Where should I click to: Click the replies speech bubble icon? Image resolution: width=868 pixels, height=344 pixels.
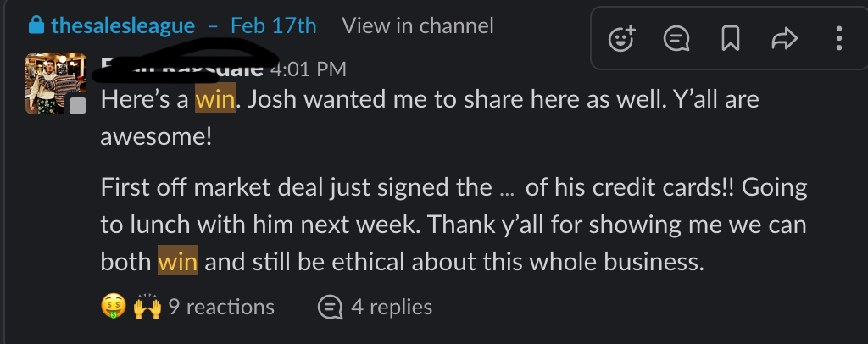tap(329, 307)
